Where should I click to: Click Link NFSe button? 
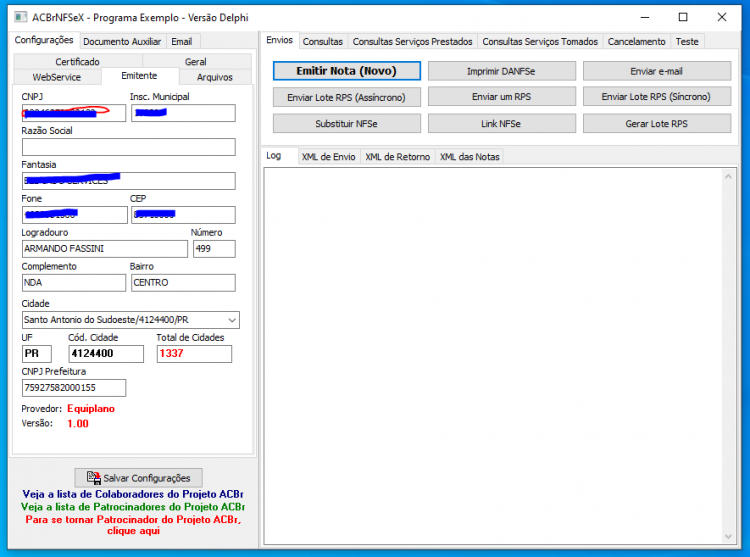click(x=501, y=123)
